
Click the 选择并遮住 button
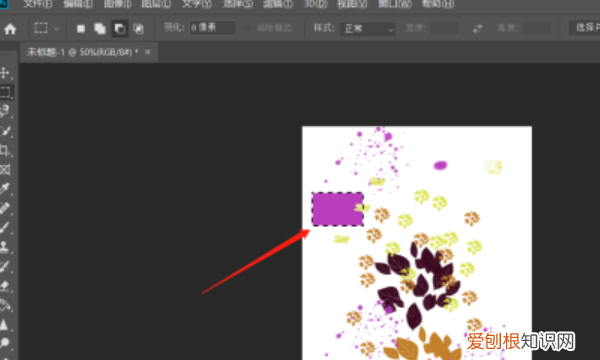pos(585,28)
